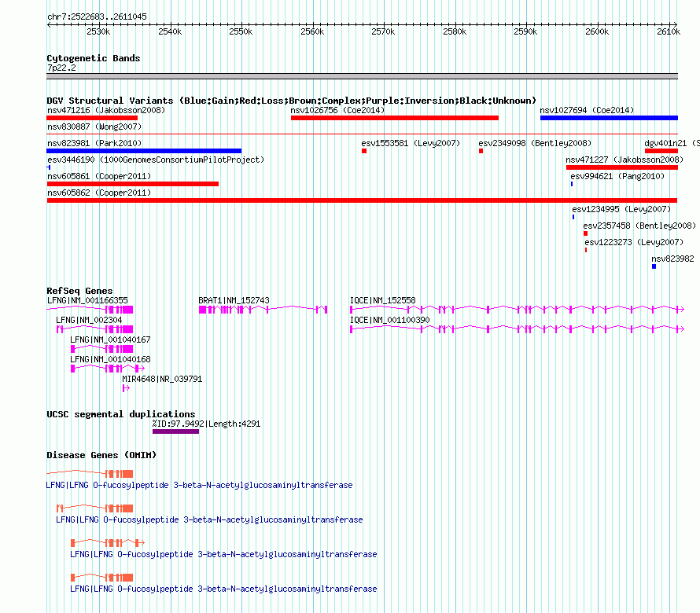The width and height of the screenshot is (700, 613).
Task: Open the first LFNG O-fucosylpeptide OMIM link
Action: 199,485
